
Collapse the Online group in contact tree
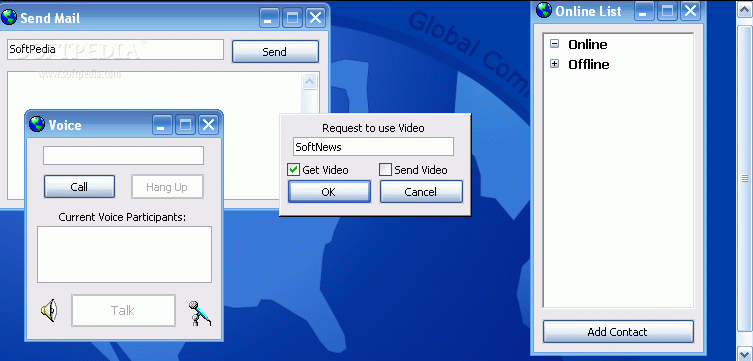point(555,44)
